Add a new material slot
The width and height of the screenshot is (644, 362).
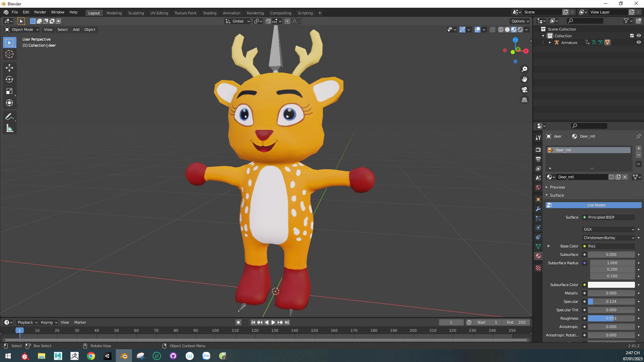click(639, 148)
